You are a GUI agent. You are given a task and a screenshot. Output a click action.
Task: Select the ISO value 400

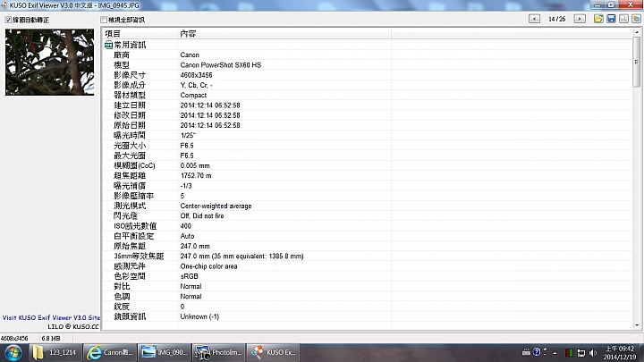point(186,226)
